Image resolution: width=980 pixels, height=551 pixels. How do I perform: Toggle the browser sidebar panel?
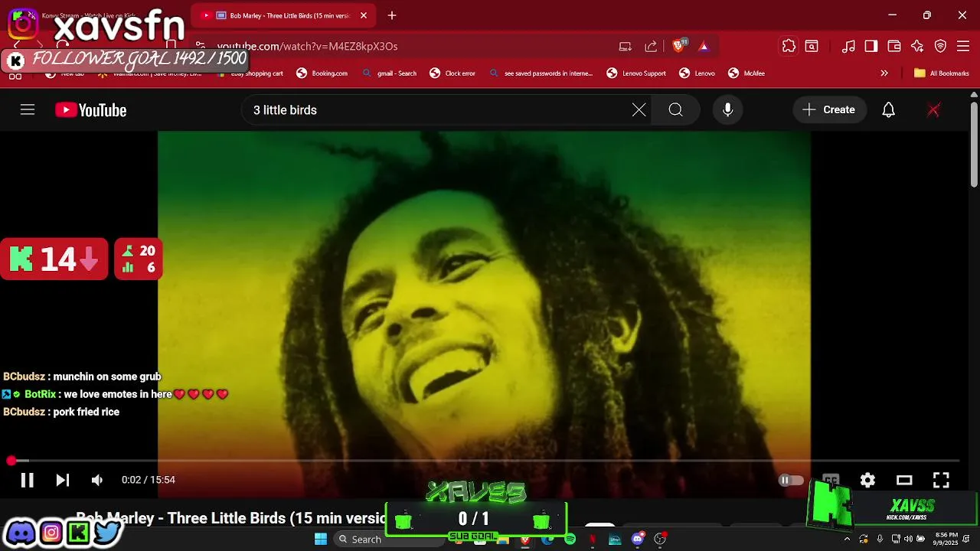point(871,46)
